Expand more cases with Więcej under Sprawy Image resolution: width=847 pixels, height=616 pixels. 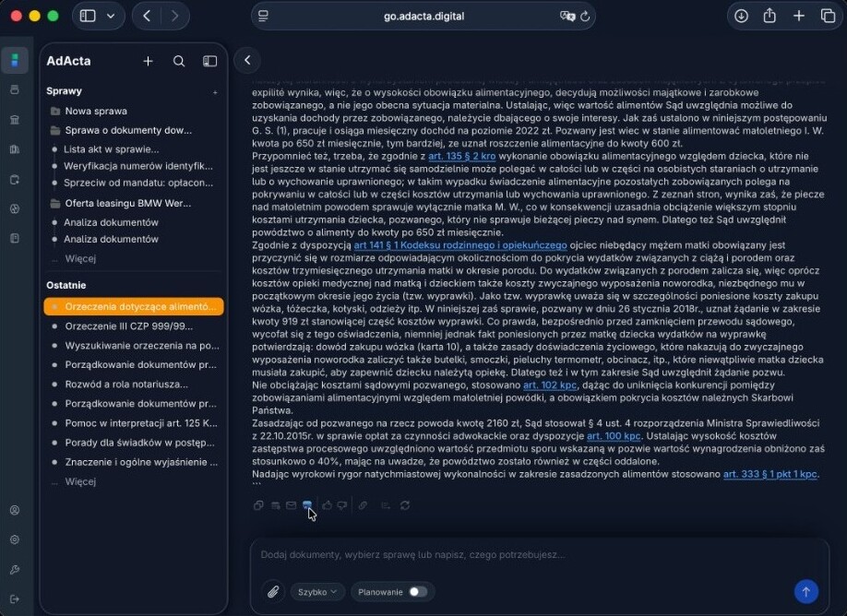pos(80,258)
